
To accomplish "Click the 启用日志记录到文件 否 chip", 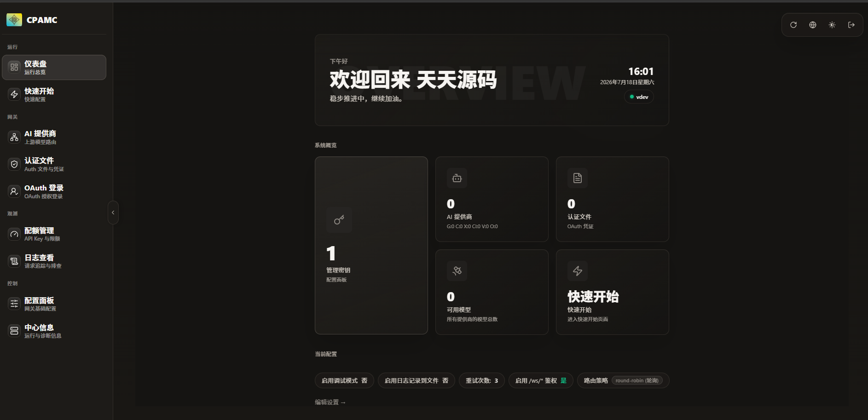I will [x=417, y=380].
